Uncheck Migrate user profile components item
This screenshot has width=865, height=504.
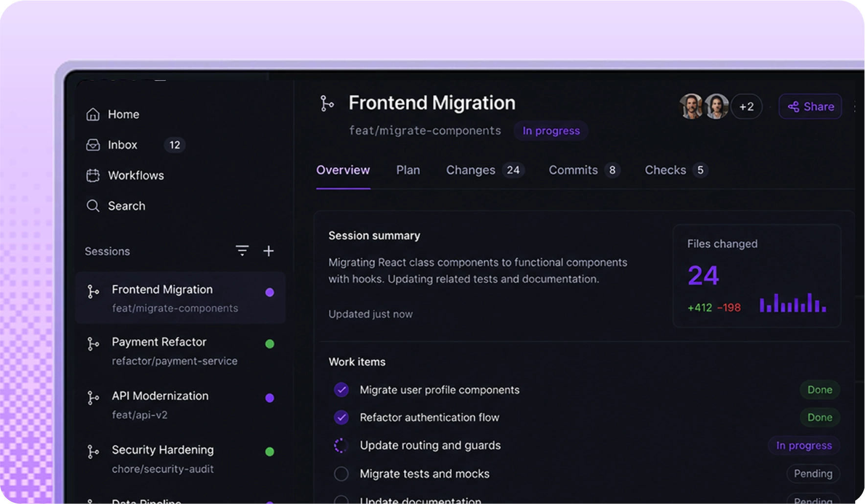pos(341,390)
